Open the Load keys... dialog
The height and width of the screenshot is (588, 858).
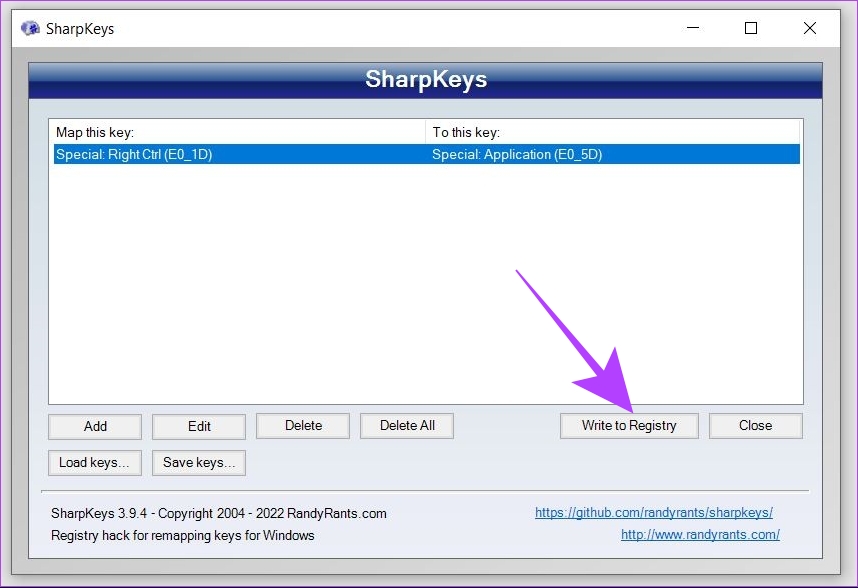95,463
